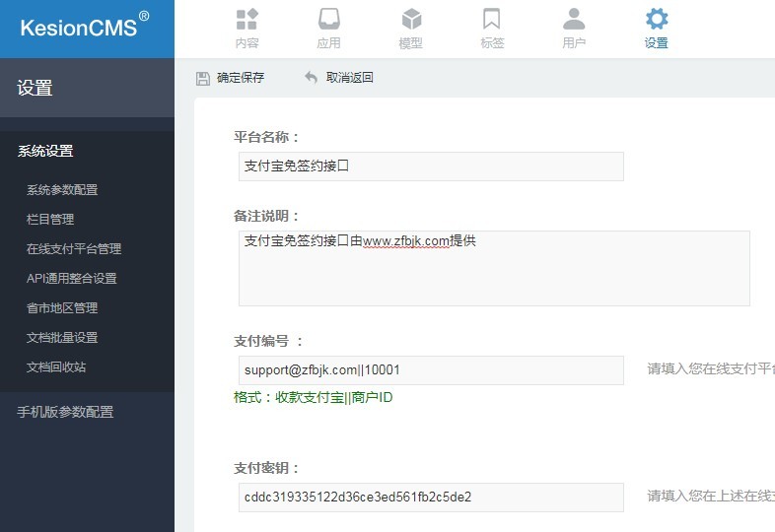The image size is (775, 532).
Task: Save settings with 确定保存
Action: (x=241, y=78)
